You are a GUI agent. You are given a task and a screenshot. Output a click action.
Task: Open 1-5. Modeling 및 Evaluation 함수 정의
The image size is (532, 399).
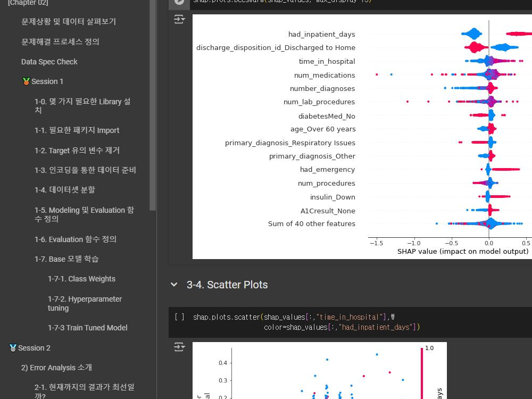click(84, 214)
